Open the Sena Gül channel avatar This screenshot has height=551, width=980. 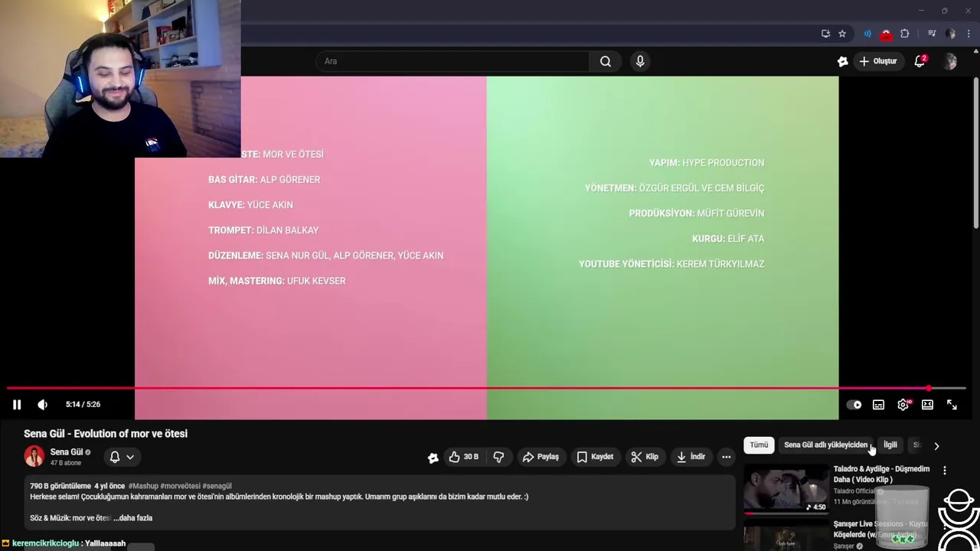[34, 457]
